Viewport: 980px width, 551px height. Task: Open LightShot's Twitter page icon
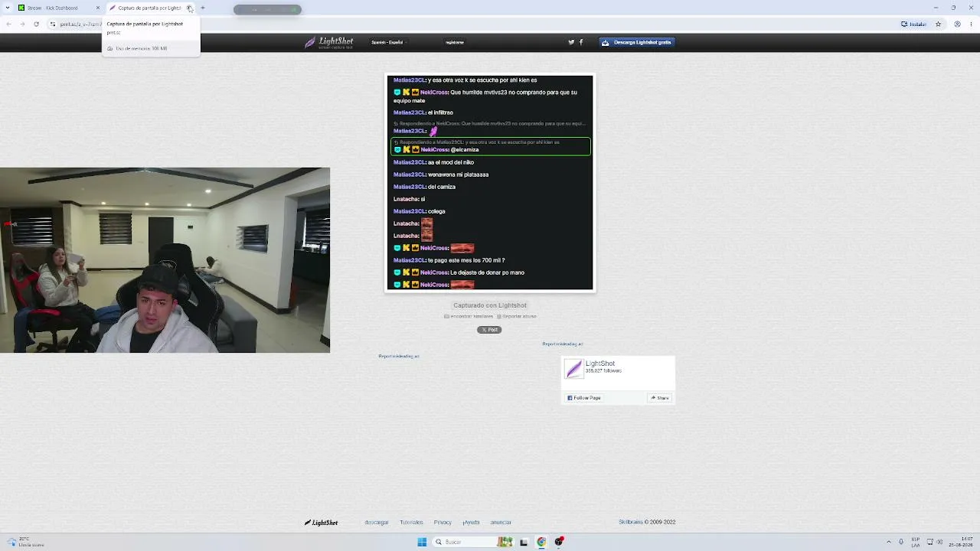click(x=571, y=42)
